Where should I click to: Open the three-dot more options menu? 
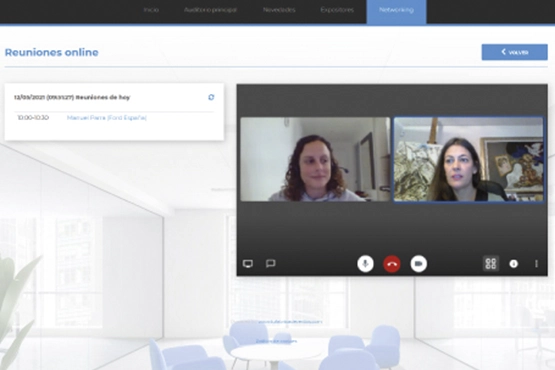pos(536,264)
